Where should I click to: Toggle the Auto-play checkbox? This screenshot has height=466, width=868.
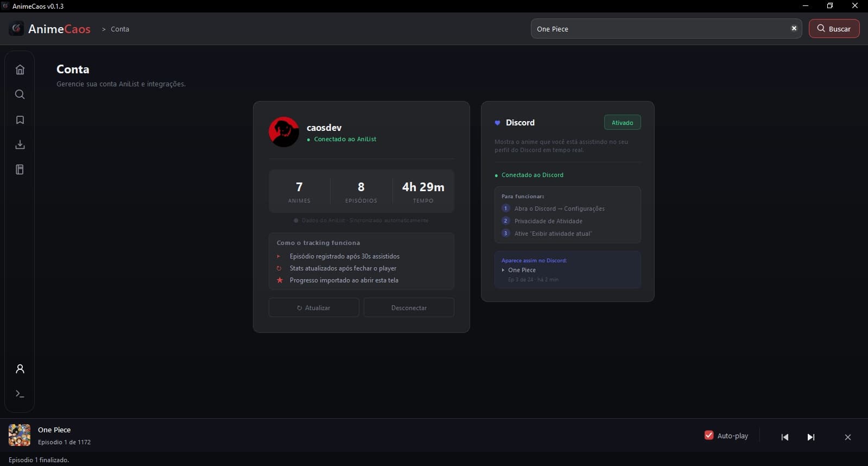(x=709, y=435)
